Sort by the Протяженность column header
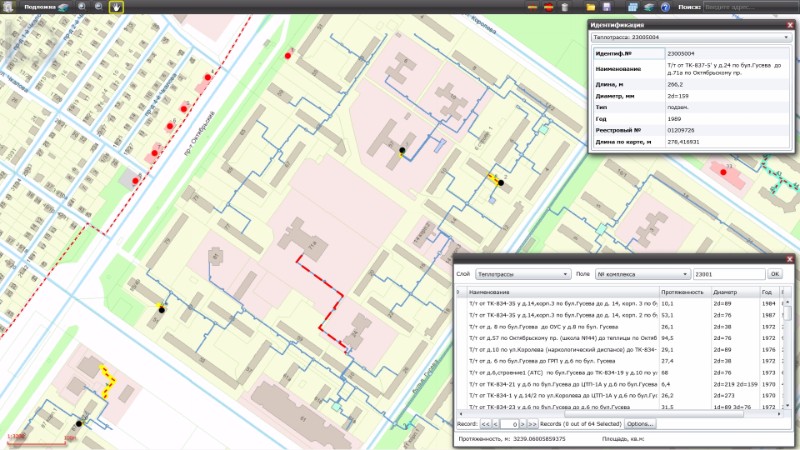Viewport: 800px width, 450px height. (x=684, y=292)
